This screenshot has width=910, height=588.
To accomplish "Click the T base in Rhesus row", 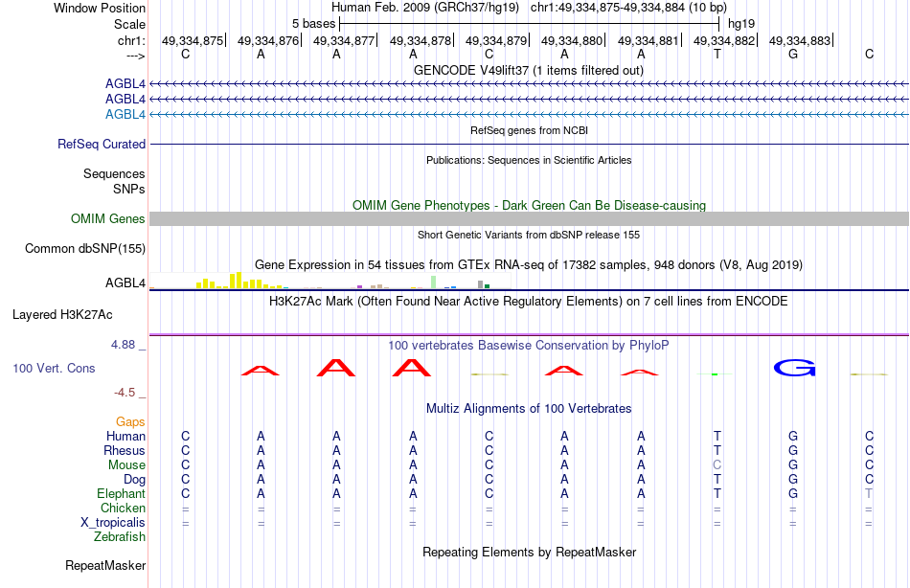I will 717,451.
